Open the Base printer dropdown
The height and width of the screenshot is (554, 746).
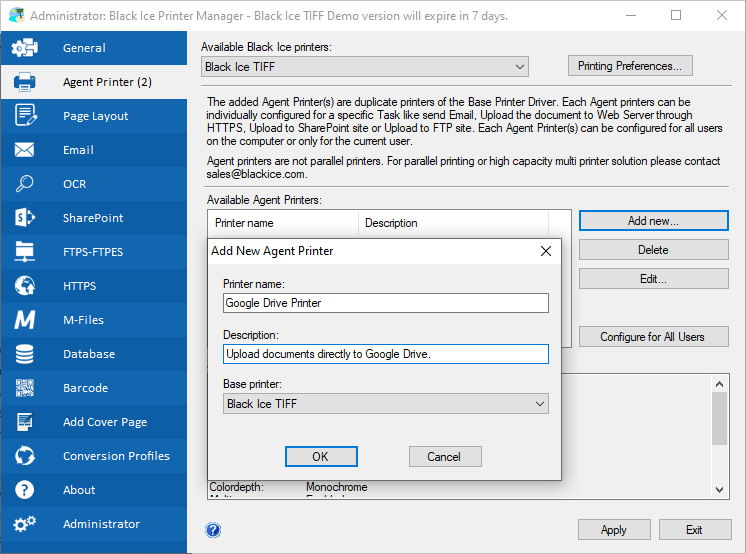pos(386,404)
